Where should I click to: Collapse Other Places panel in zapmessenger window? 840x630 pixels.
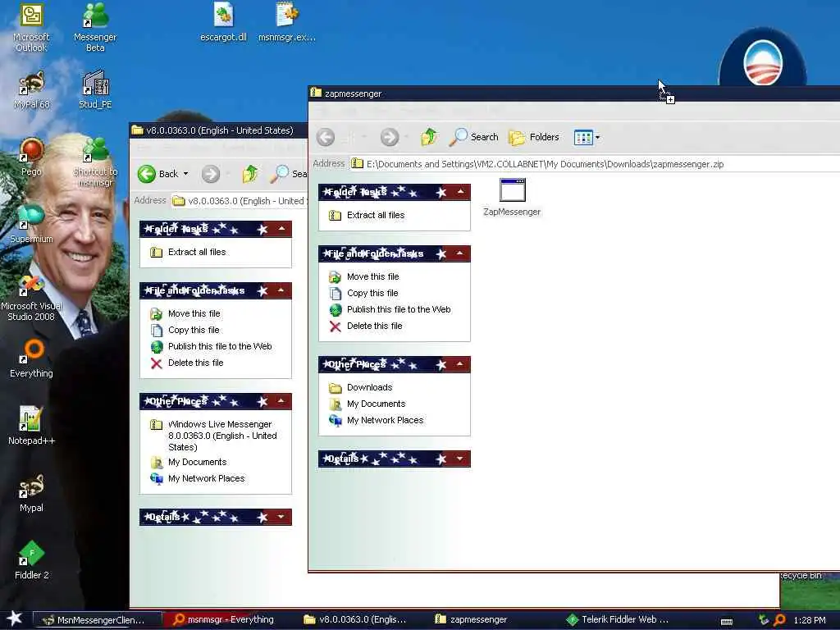460,364
